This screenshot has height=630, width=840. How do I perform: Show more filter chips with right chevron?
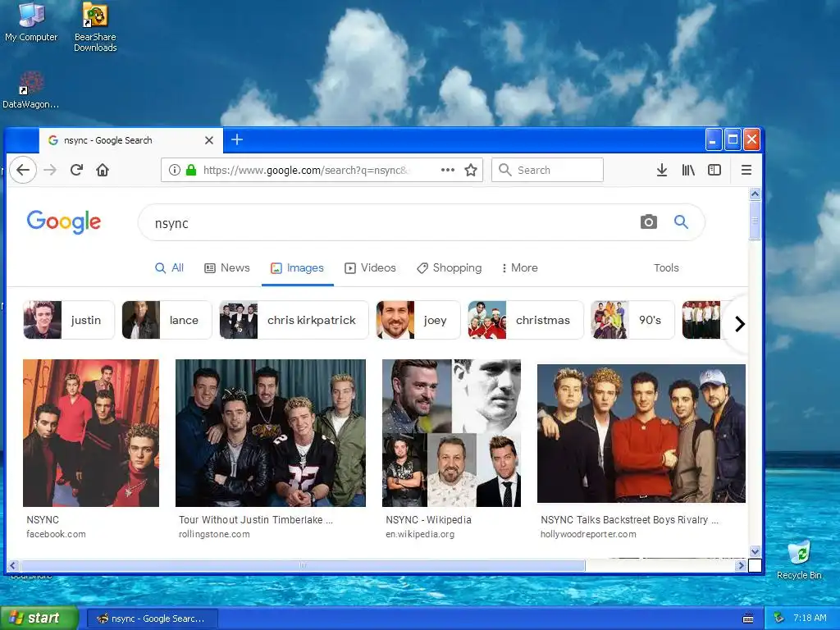[x=739, y=323]
